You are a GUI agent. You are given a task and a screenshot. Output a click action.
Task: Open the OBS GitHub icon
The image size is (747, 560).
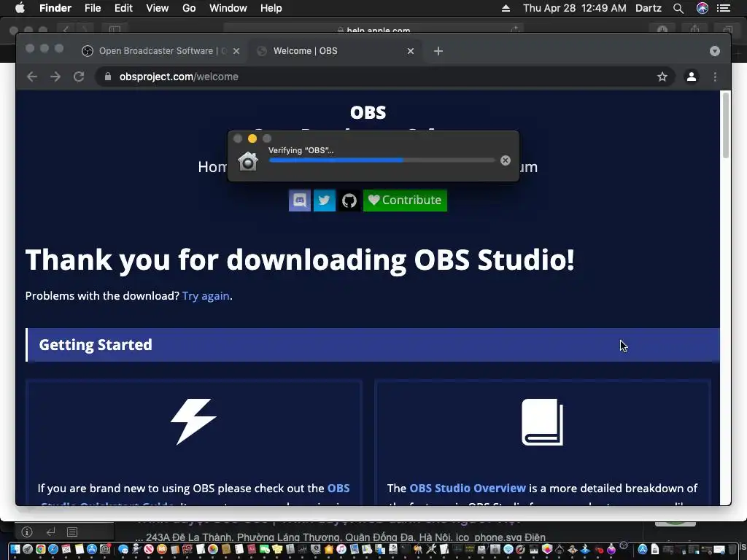pyautogui.click(x=349, y=200)
